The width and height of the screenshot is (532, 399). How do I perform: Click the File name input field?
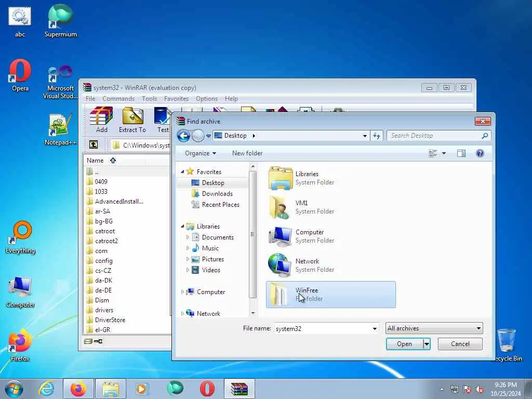coord(322,328)
